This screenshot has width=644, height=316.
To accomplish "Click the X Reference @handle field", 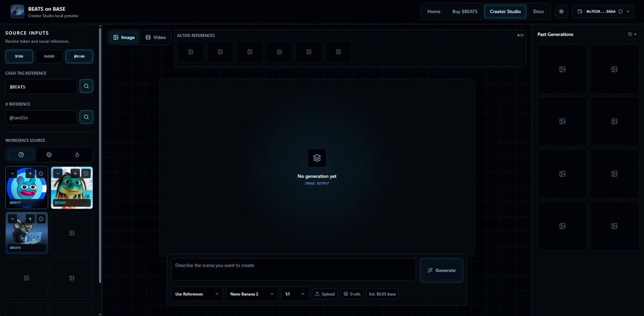I will click(x=41, y=117).
